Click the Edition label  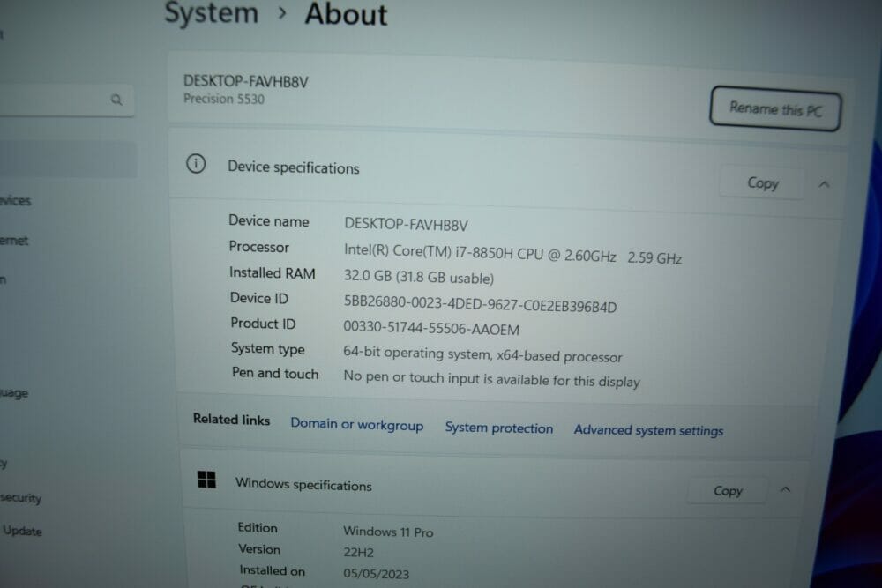coord(258,528)
